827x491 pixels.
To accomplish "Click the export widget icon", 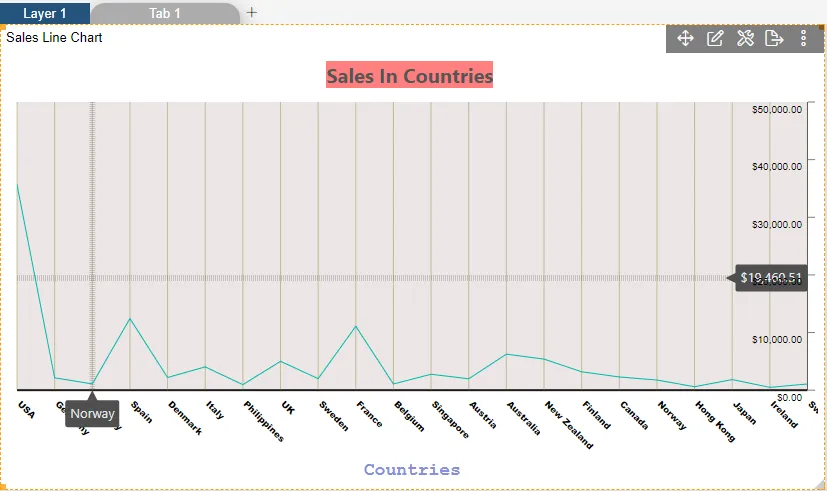I will [774, 38].
